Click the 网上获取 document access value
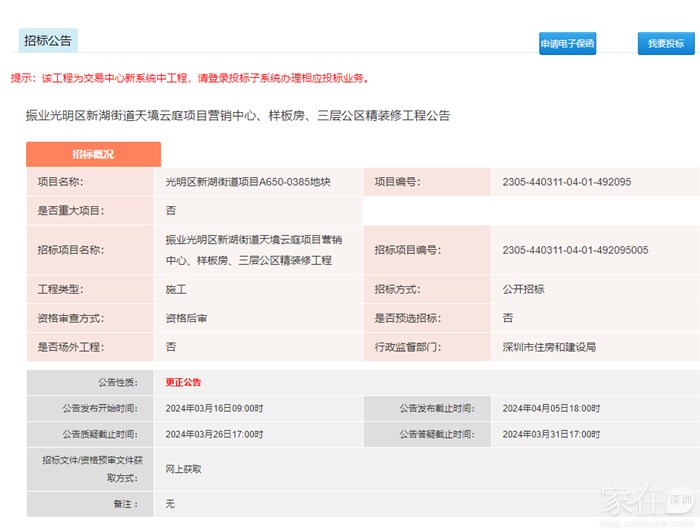 click(x=184, y=468)
